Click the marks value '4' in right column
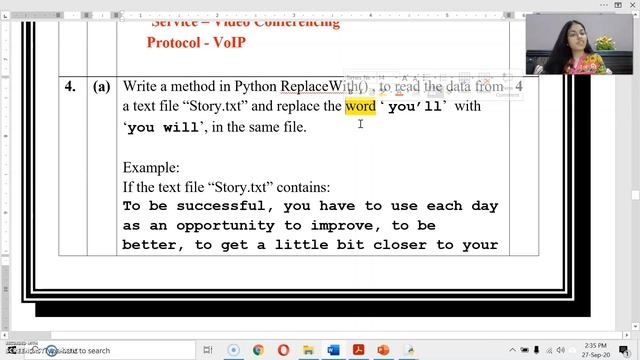The height and width of the screenshot is (360, 640). [519, 86]
